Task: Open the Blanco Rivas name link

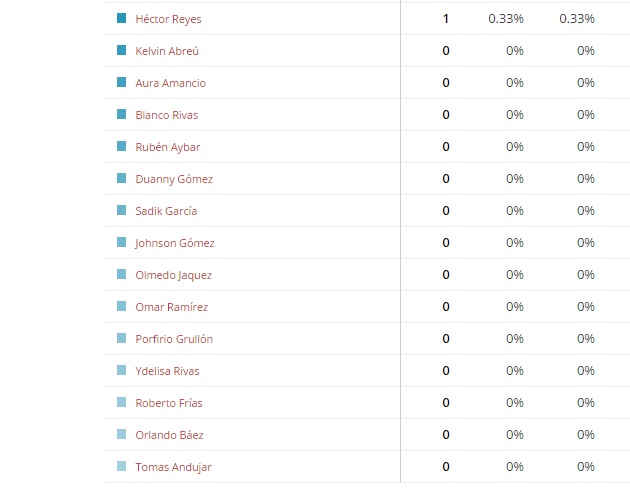Action: [x=166, y=115]
